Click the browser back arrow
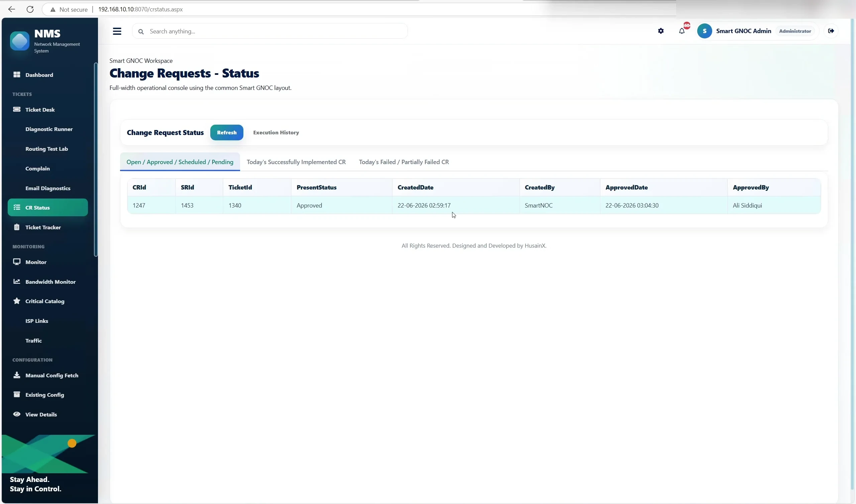This screenshot has height=504, width=856. 12,9
